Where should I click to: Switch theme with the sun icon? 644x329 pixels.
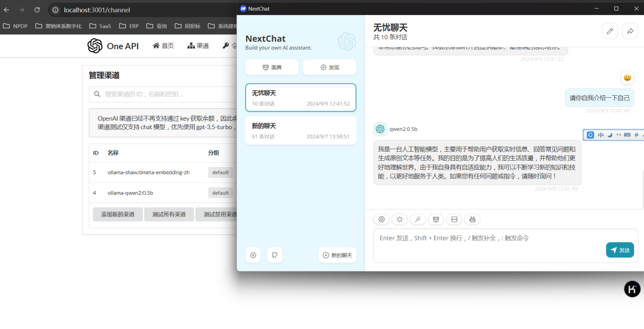pyautogui.click(x=399, y=220)
